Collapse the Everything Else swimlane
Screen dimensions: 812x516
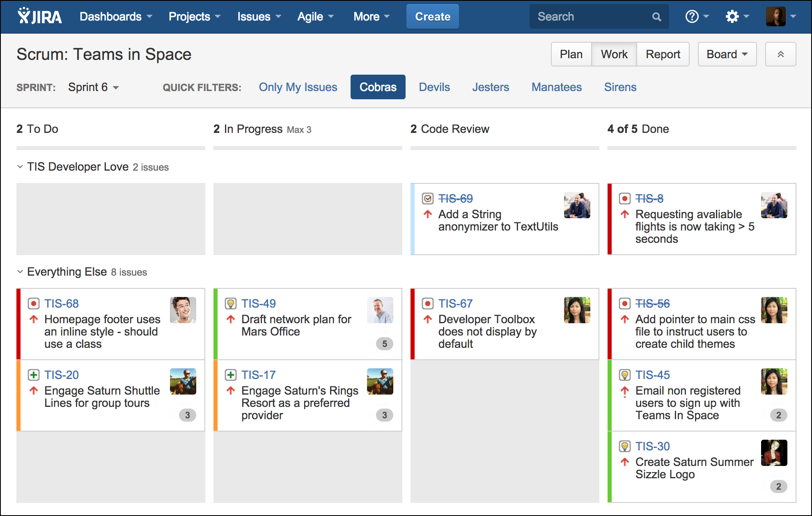coord(20,272)
